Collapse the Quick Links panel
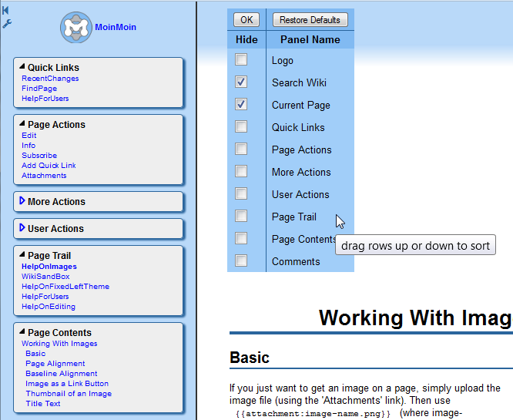This screenshot has width=513, height=420. pos(22,67)
